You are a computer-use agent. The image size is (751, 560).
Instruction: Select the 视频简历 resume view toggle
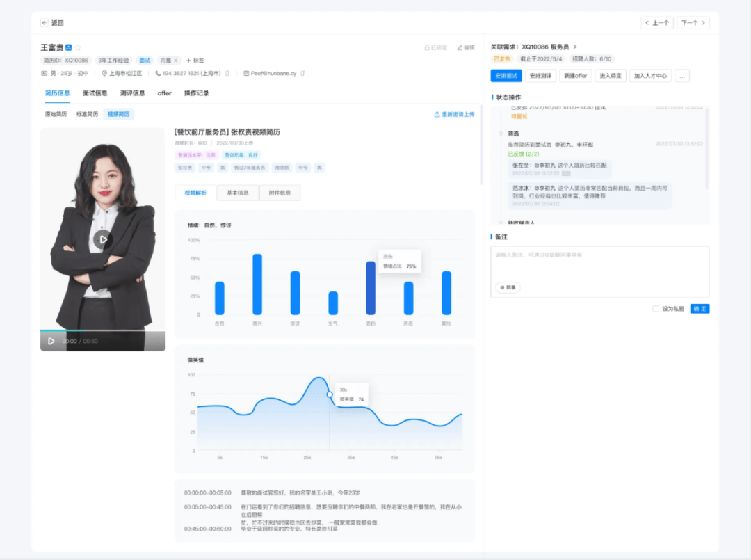pyautogui.click(x=118, y=114)
